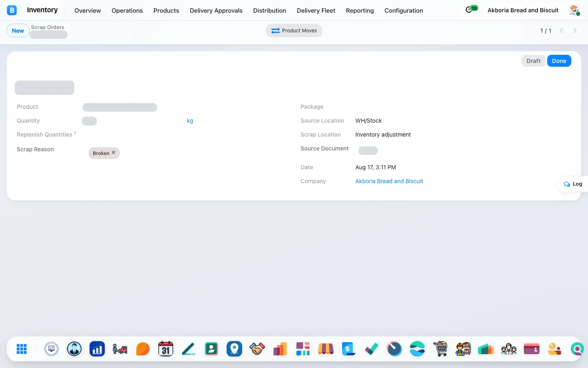
Task: Launch the warehouse worker app icon
Action: tap(463, 349)
